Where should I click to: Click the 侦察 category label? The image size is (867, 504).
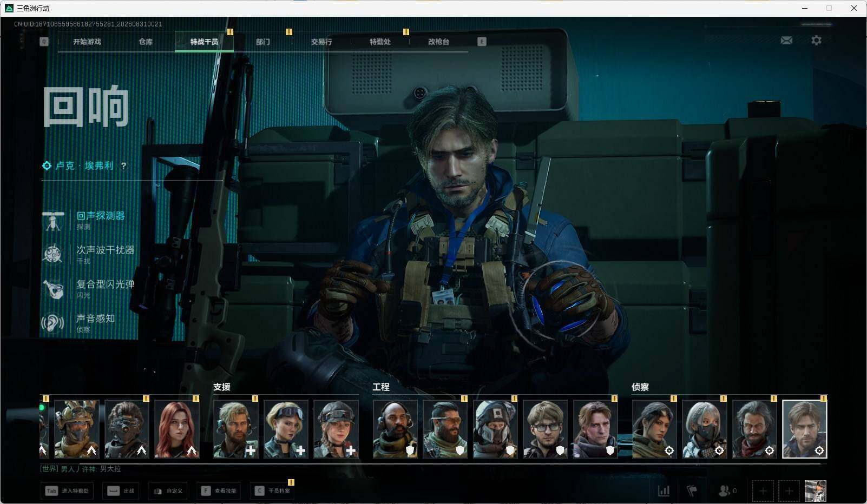(x=640, y=387)
